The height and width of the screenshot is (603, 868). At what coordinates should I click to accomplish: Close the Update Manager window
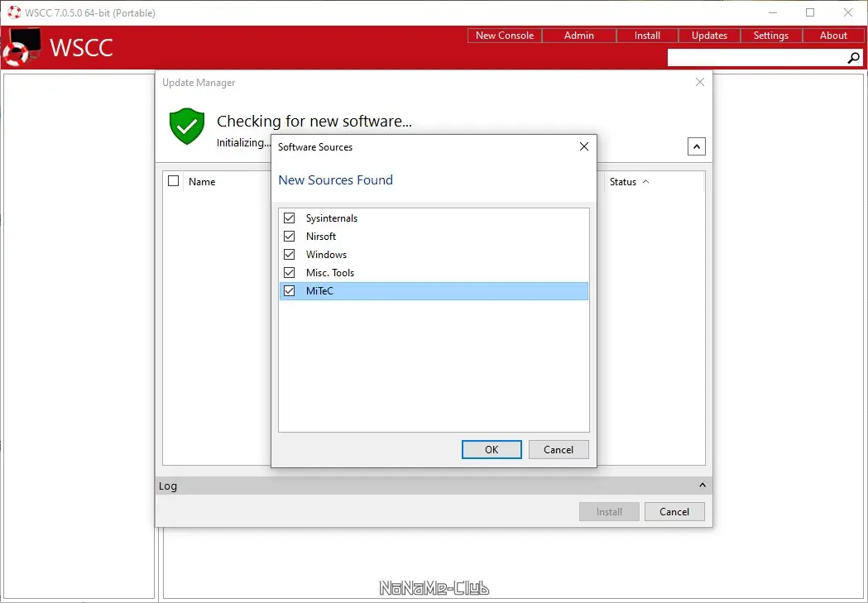[x=700, y=83]
